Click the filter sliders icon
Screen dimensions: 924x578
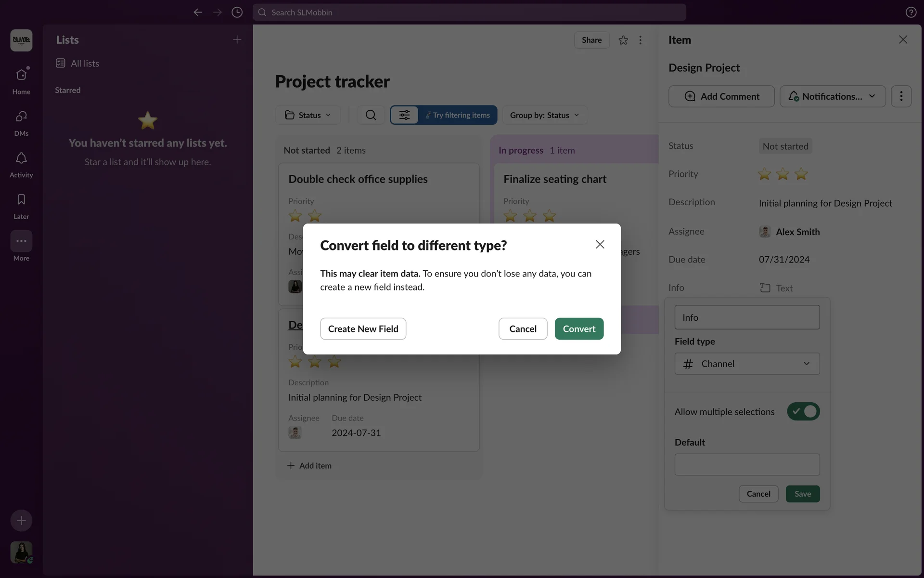click(404, 115)
